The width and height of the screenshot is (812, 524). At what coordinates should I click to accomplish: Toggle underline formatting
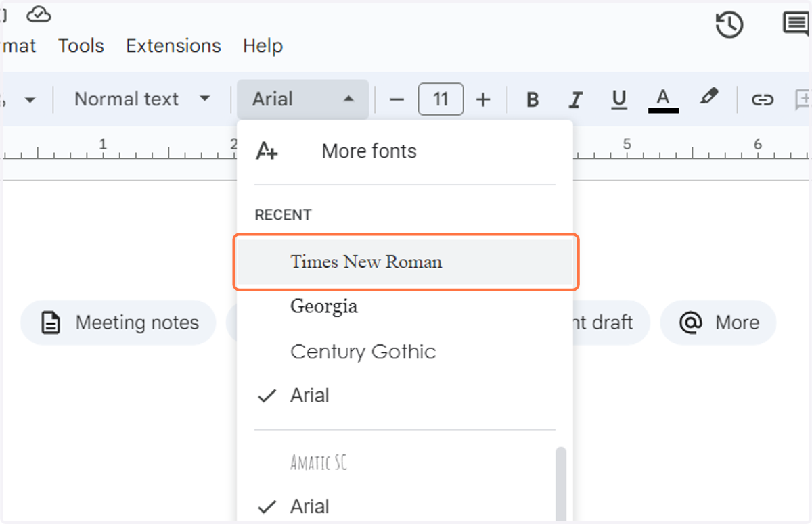(618, 100)
